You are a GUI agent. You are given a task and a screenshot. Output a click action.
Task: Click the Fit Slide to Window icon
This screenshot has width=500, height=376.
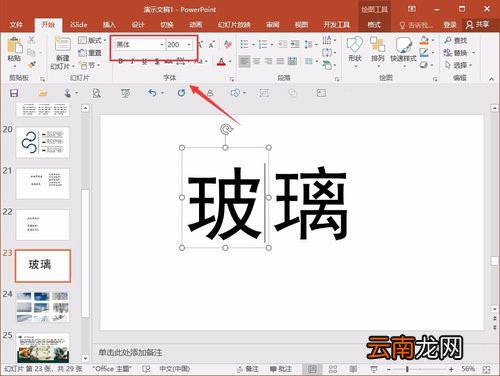point(486,369)
